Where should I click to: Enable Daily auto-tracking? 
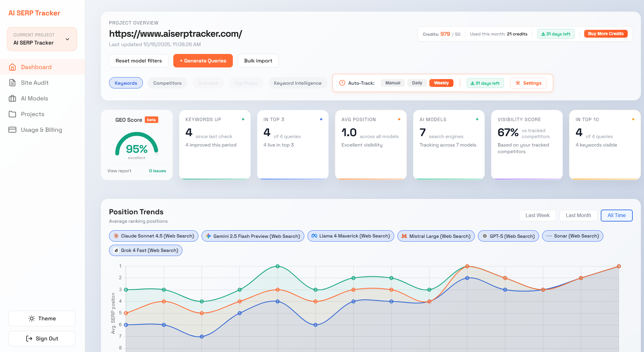click(417, 83)
